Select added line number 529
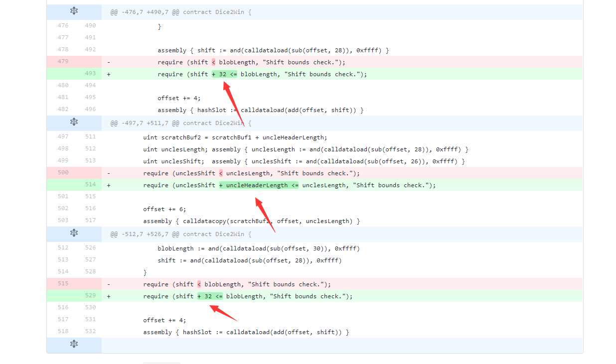The height and width of the screenshot is (364, 616). [90, 295]
